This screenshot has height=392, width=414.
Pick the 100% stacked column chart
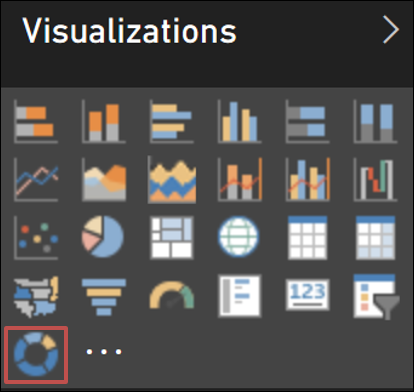click(x=375, y=121)
